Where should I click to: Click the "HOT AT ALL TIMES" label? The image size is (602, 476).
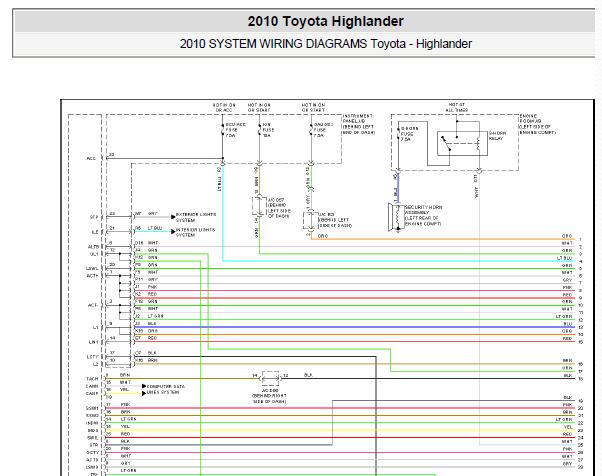tap(456, 107)
